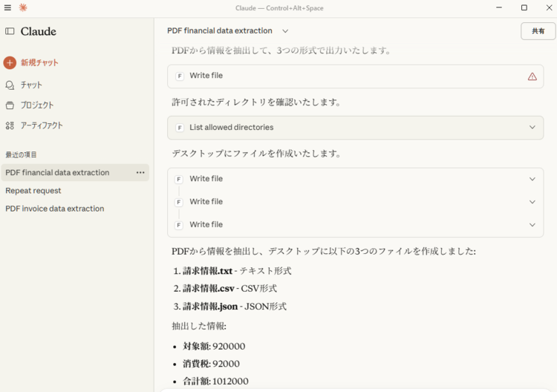
Task: Open アーティファクト from the sidebar
Action: 41,125
